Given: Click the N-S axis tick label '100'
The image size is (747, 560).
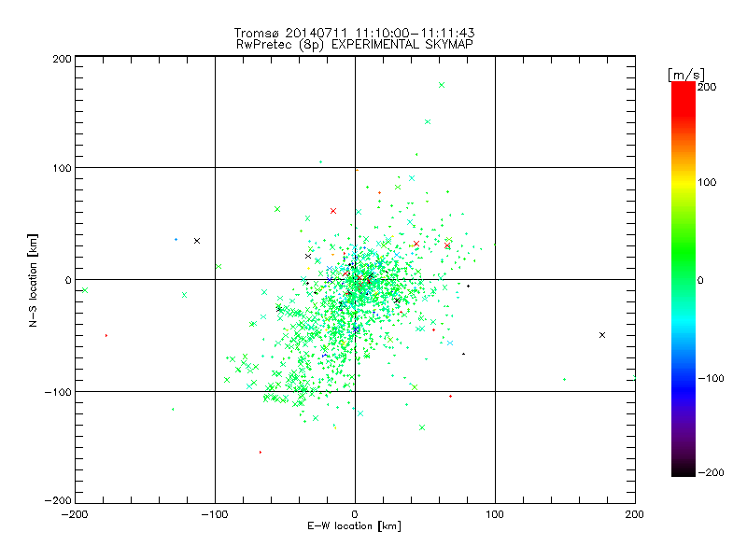Looking at the screenshot, I should point(62,168).
